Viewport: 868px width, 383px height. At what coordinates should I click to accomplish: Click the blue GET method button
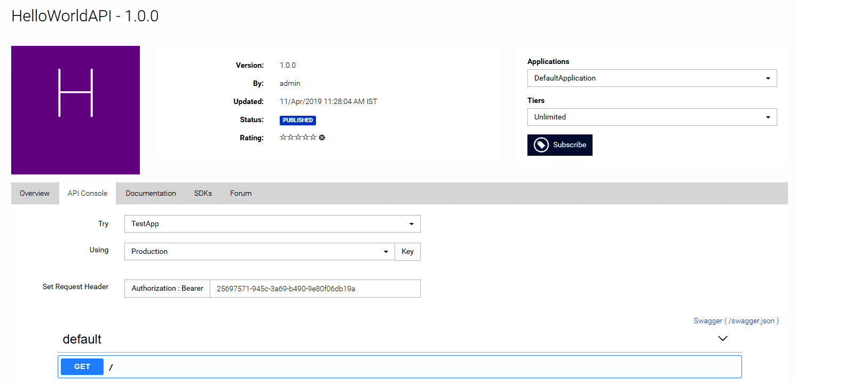(82, 367)
